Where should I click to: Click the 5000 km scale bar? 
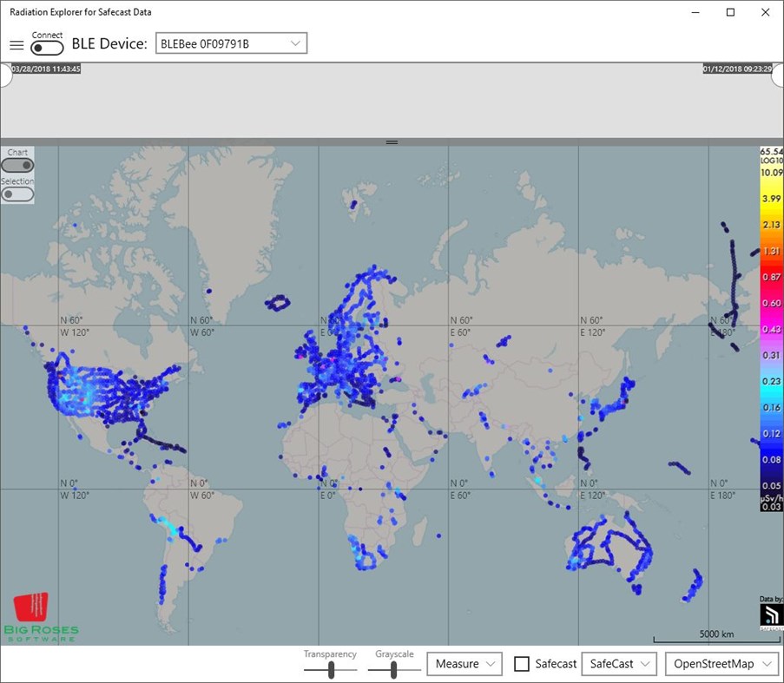pyautogui.click(x=715, y=634)
